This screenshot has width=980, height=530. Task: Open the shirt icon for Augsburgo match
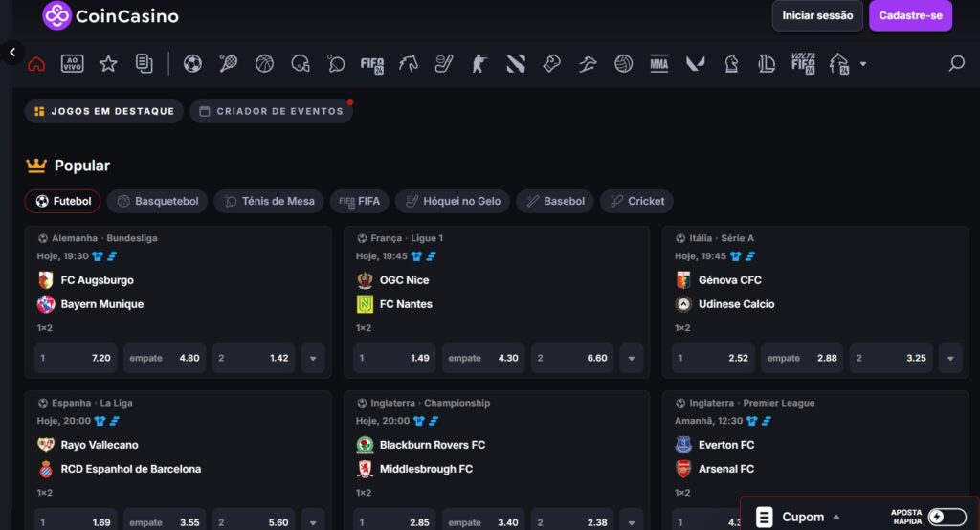coord(98,256)
